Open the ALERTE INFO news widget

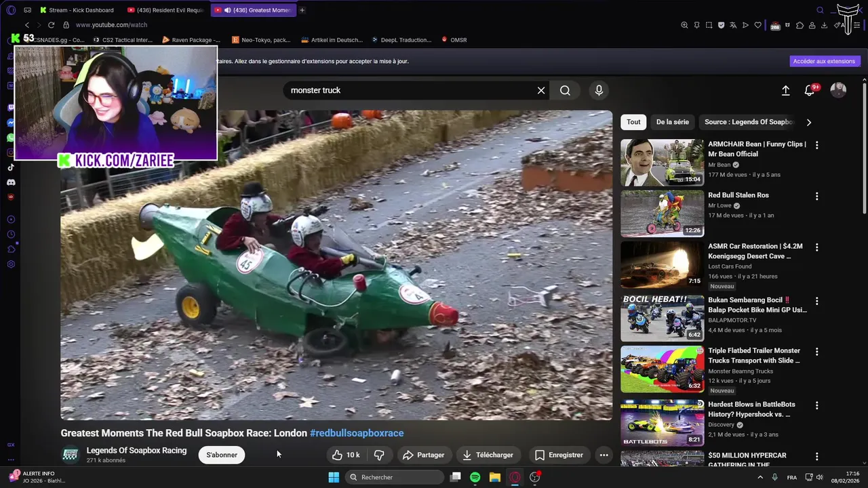point(38,477)
